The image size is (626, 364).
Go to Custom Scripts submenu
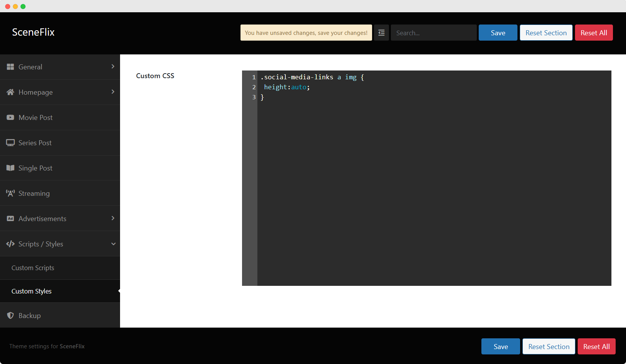60,268
